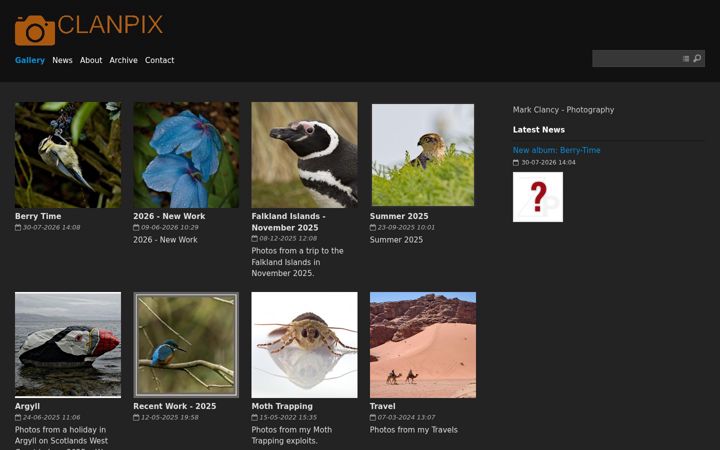
Task: Open the Moth Trapping album title
Action: point(282,406)
